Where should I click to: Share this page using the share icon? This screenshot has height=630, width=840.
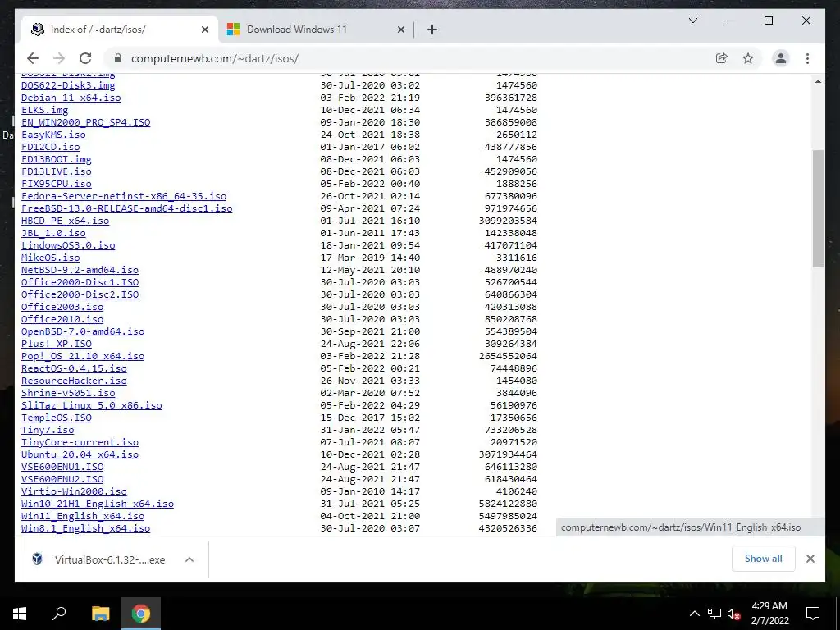[x=722, y=58]
